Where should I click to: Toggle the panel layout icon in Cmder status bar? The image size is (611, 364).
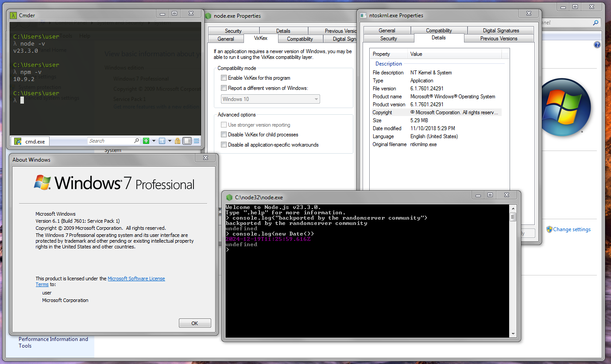coord(187,141)
